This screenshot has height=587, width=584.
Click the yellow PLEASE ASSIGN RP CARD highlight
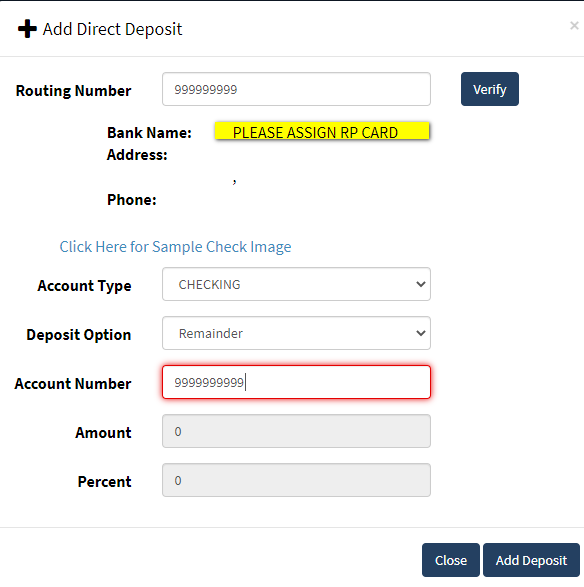(x=322, y=131)
